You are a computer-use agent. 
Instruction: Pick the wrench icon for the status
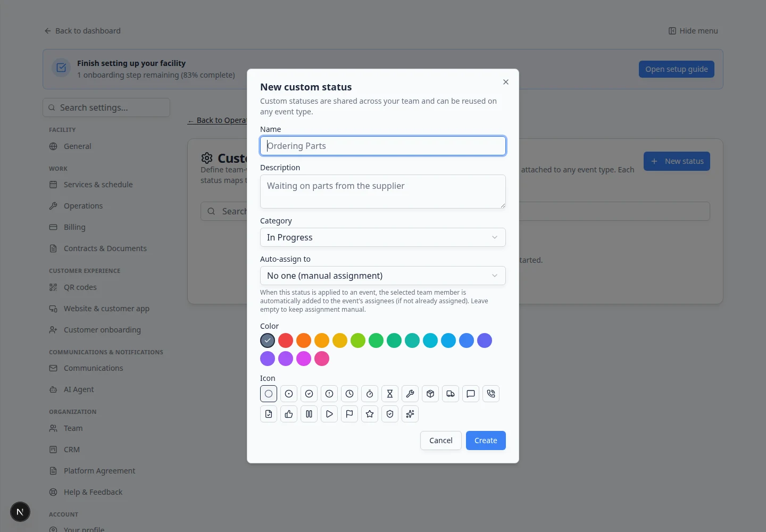point(410,394)
